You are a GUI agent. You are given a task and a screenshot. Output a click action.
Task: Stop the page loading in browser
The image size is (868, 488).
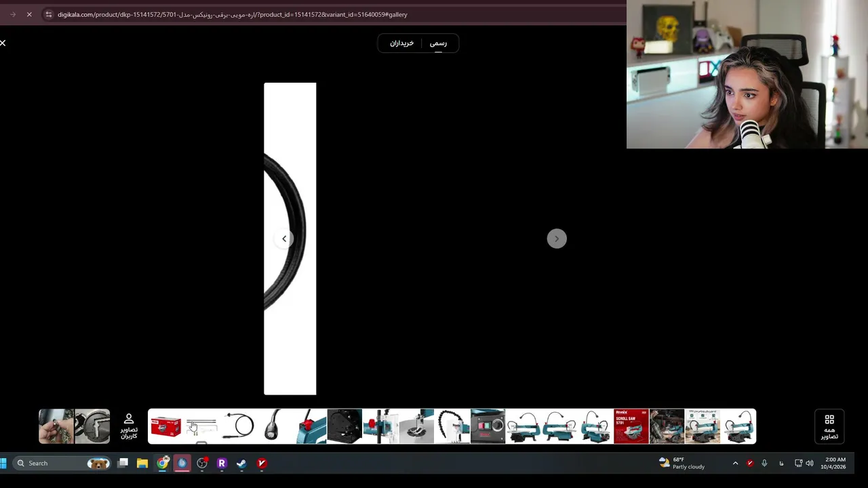(29, 14)
